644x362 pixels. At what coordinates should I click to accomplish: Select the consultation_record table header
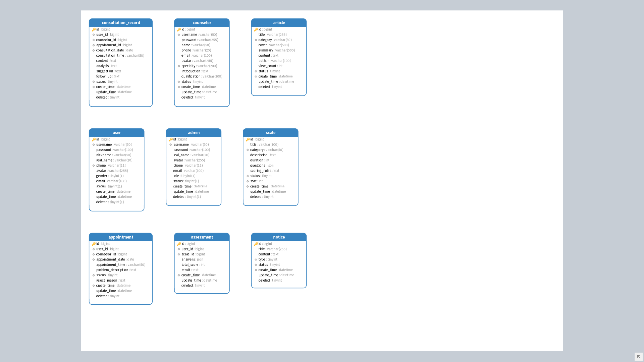(x=121, y=23)
